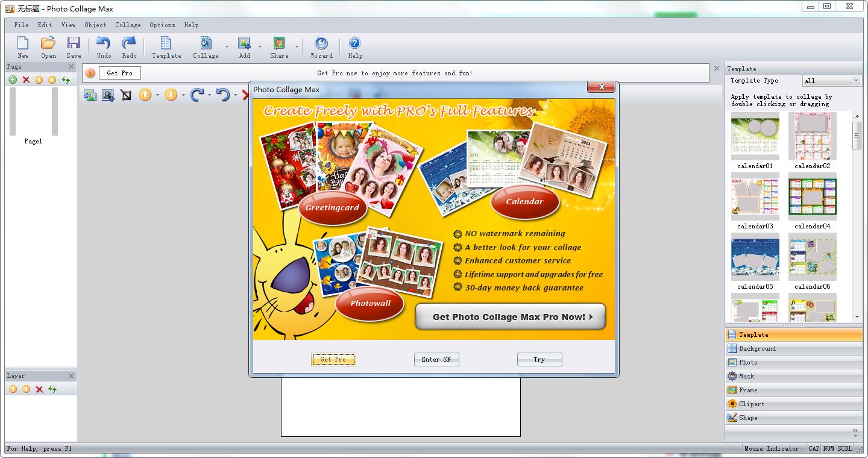The width and height of the screenshot is (868, 458).
Task: Delete page with red X in Page panel
Action: click(x=26, y=80)
